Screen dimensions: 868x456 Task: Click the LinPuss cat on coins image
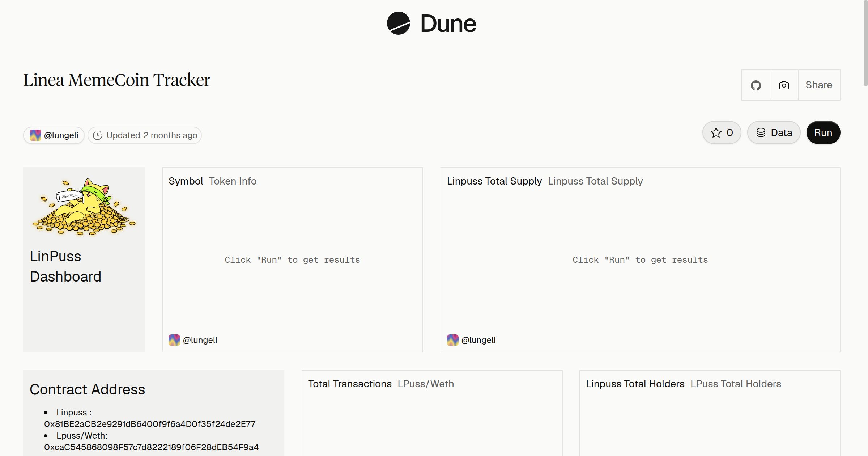pyautogui.click(x=84, y=207)
